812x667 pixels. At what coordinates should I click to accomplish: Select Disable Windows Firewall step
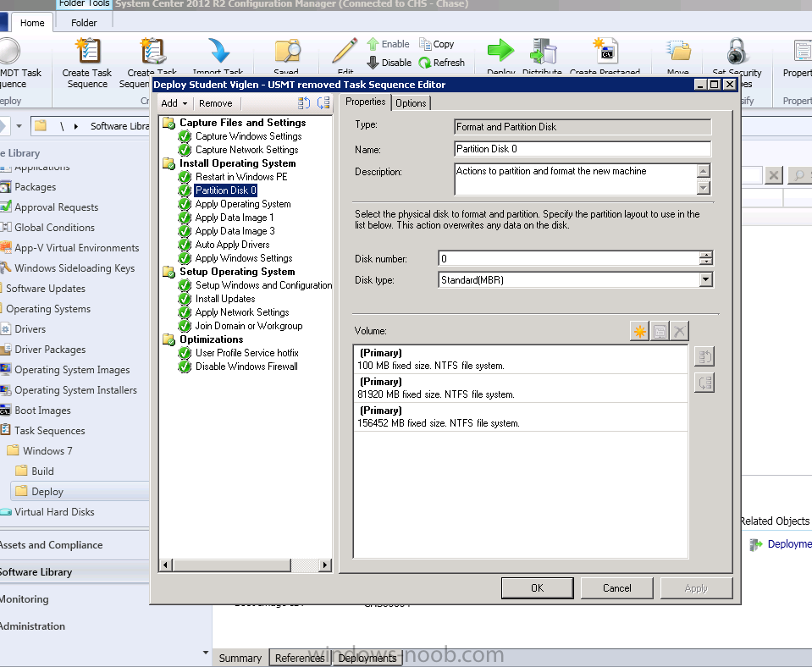pos(246,367)
